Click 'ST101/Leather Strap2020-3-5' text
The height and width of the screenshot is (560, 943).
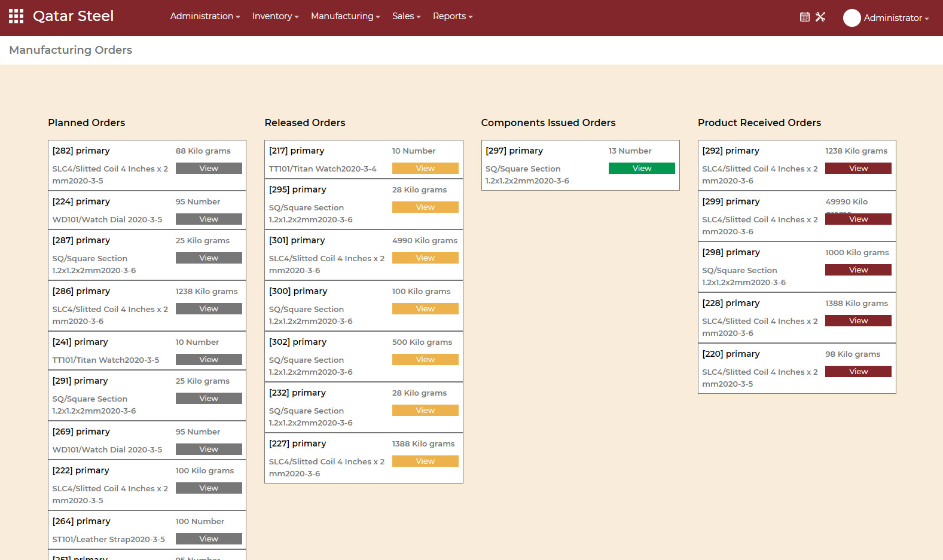108,539
